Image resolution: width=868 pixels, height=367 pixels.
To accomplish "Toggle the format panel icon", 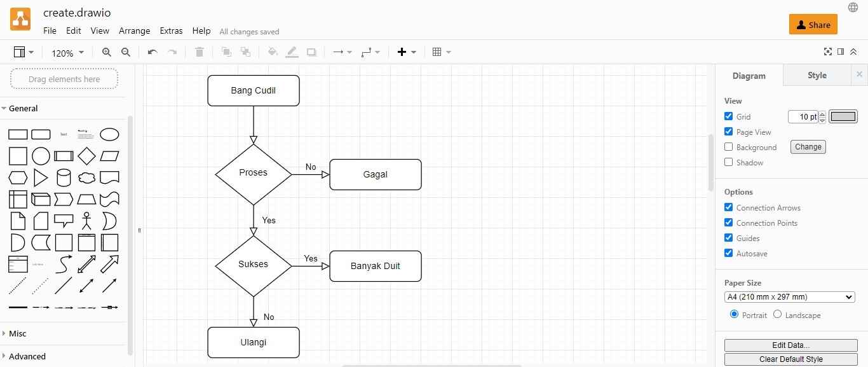I will coord(841,52).
